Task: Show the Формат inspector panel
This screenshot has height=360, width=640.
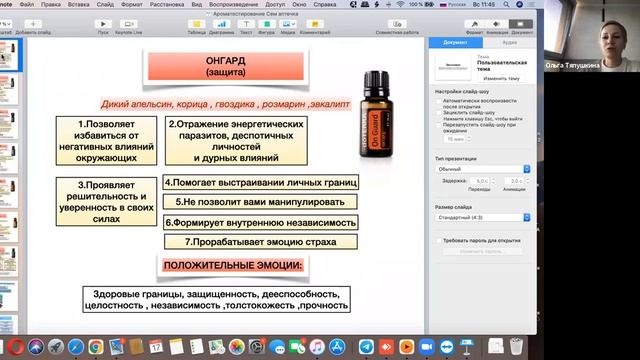Action: coord(474,24)
